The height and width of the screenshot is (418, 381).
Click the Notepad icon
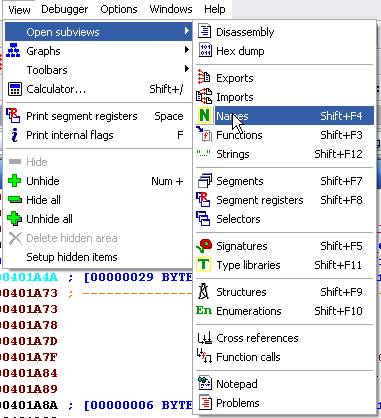click(x=205, y=383)
